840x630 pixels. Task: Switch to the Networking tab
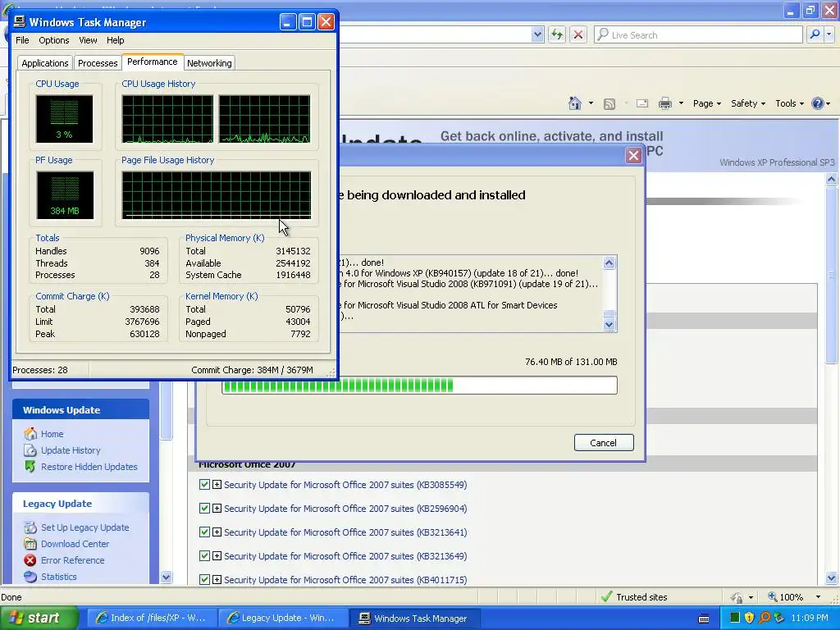pos(209,63)
